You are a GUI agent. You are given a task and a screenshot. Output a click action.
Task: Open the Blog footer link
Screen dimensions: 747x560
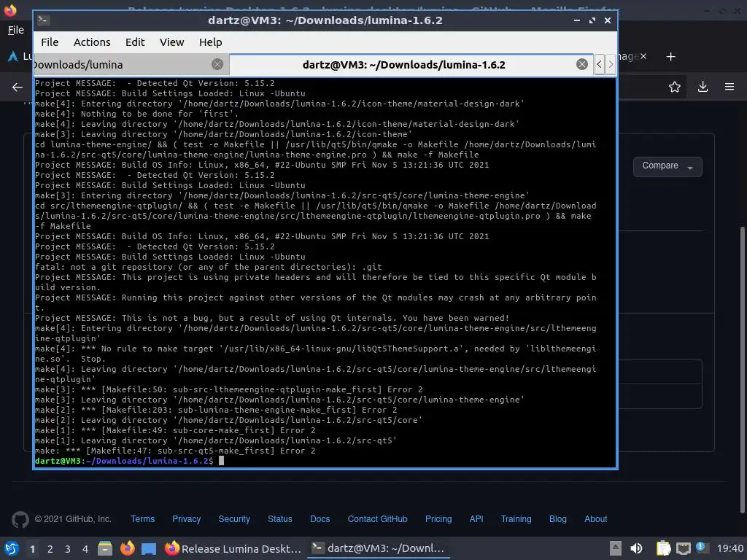pyautogui.click(x=558, y=519)
